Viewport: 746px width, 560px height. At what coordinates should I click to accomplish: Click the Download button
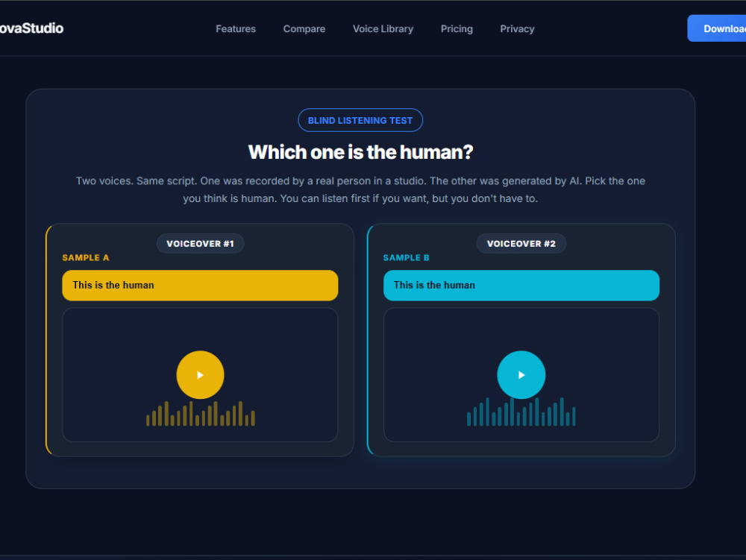click(717, 28)
